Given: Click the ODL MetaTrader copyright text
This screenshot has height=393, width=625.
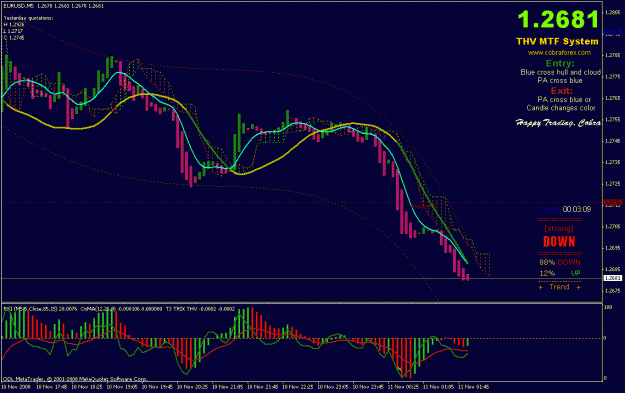Looking at the screenshot, I should (x=75, y=379).
